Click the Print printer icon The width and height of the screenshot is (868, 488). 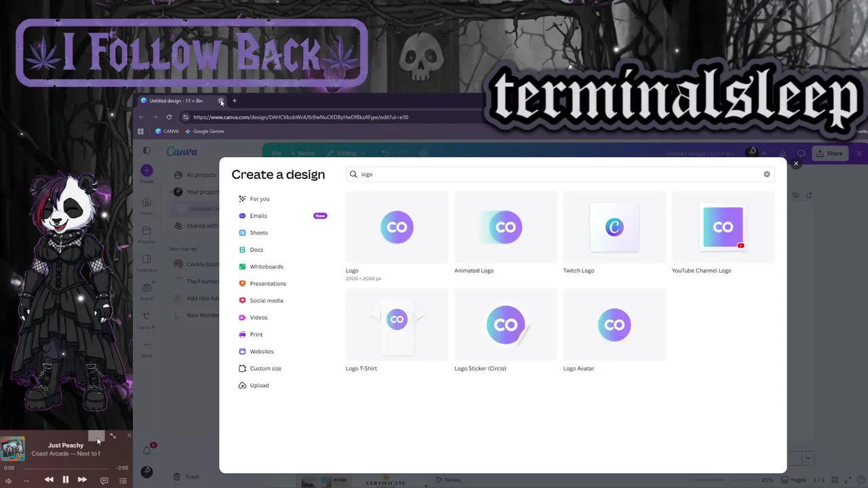243,334
